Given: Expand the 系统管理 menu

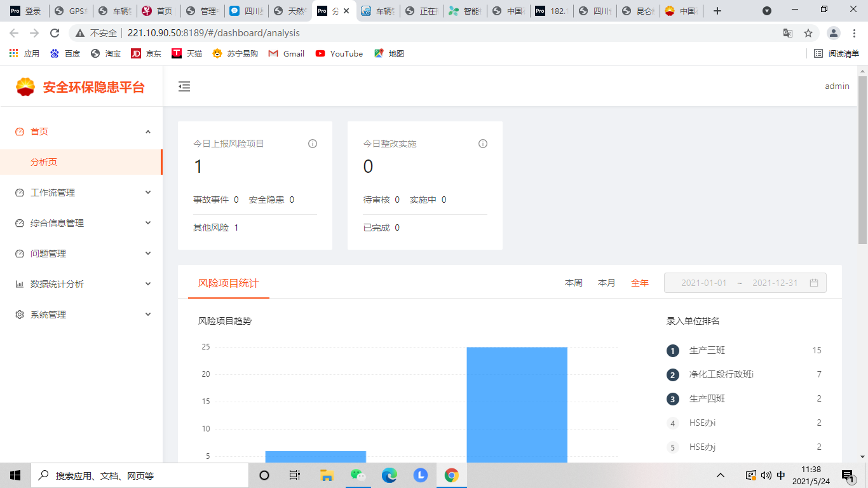Looking at the screenshot, I should tap(148, 315).
